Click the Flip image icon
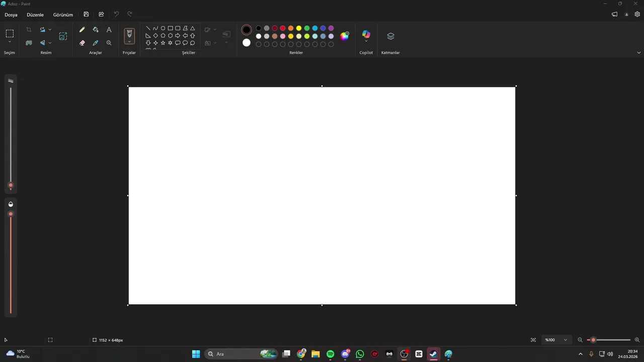The width and height of the screenshot is (644, 362). pos(43,43)
